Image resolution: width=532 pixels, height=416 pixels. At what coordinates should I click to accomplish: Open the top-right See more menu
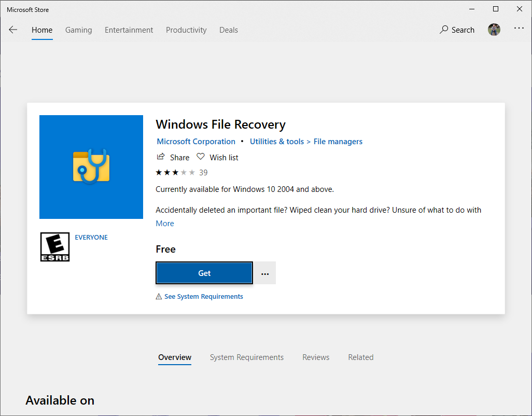click(x=519, y=28)
